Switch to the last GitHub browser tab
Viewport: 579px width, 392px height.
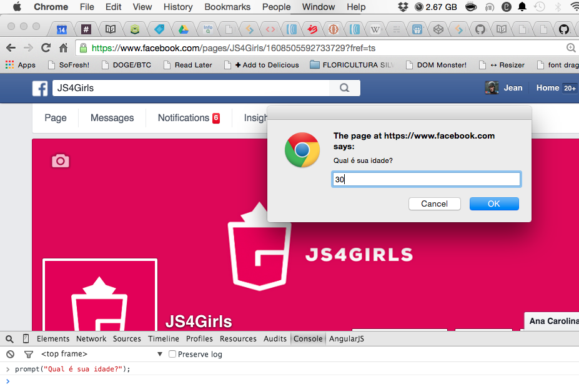point(564,29)
